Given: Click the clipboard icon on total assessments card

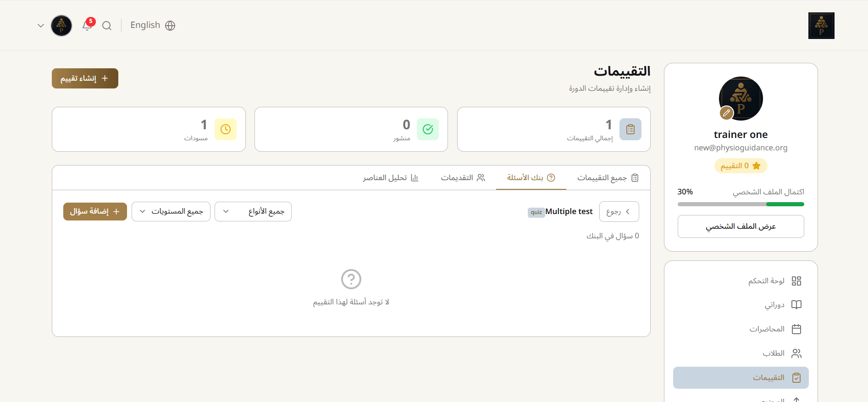Looking at the screenshot, I should (x=630, y=129).
